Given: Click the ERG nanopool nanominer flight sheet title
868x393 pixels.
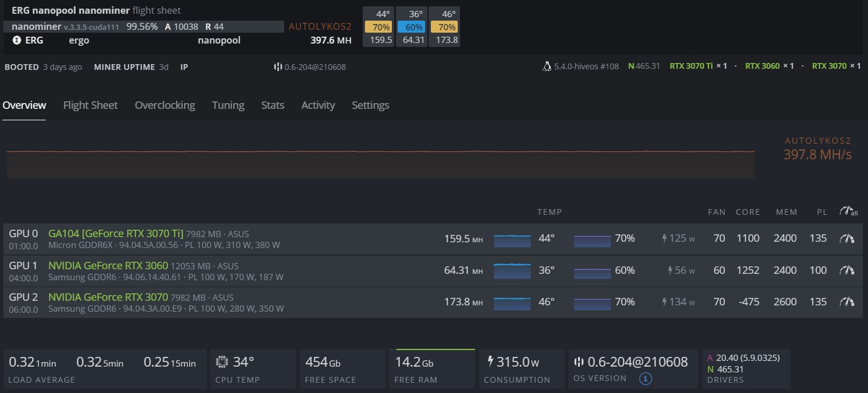Looking at the screenshot, I should (96, 10).
